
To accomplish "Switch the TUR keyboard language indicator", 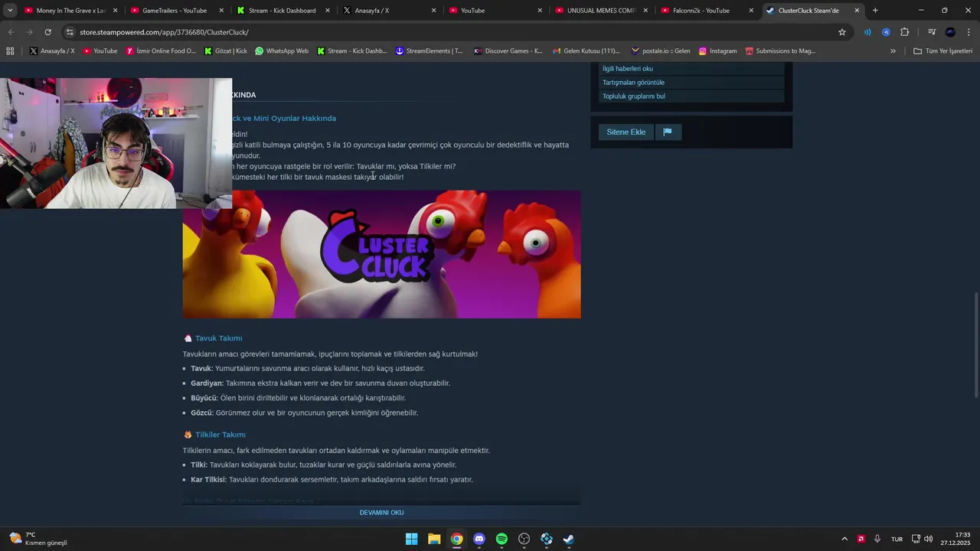I will pos(897,539).
